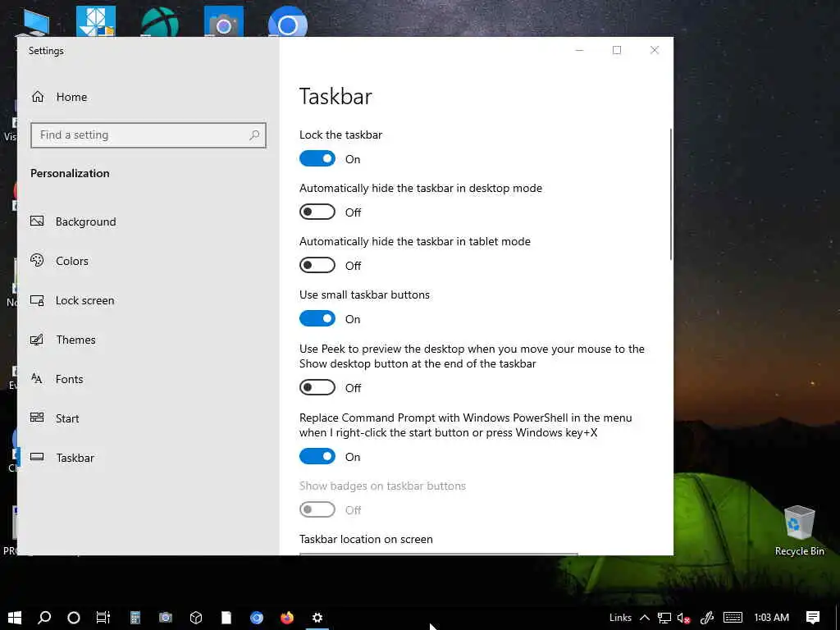840x630 pixels.
Task: Open the Background settings page
Action: pos(73,221)
